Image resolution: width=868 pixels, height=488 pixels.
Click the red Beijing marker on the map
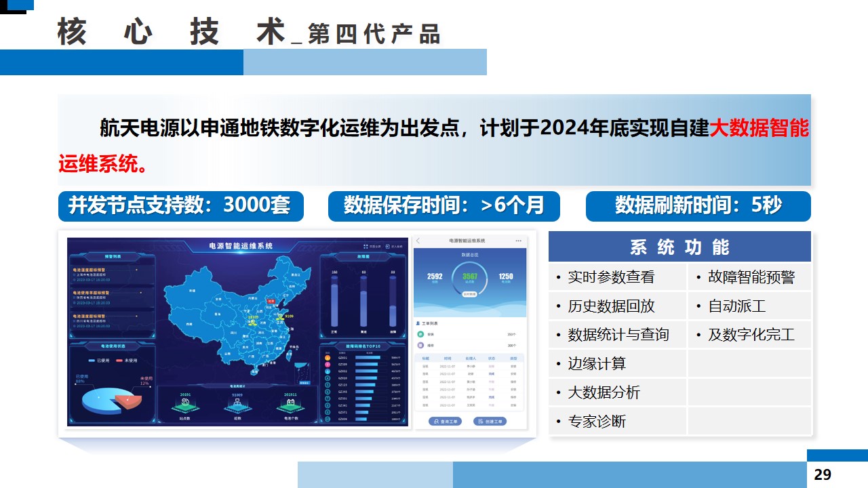[271, 302]
